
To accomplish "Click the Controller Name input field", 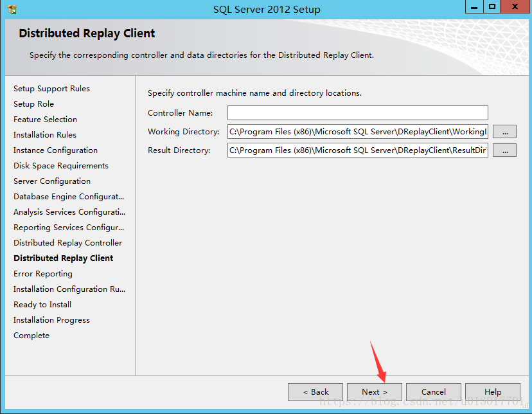I will [358, 113].
